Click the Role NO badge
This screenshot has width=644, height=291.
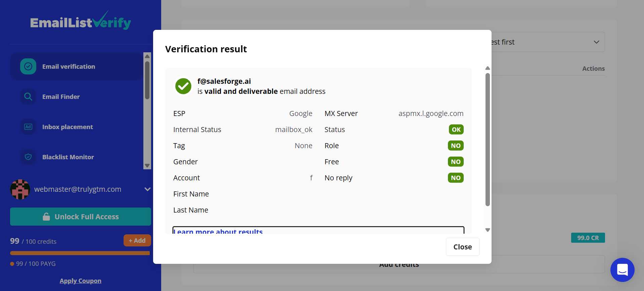point(456,145)
